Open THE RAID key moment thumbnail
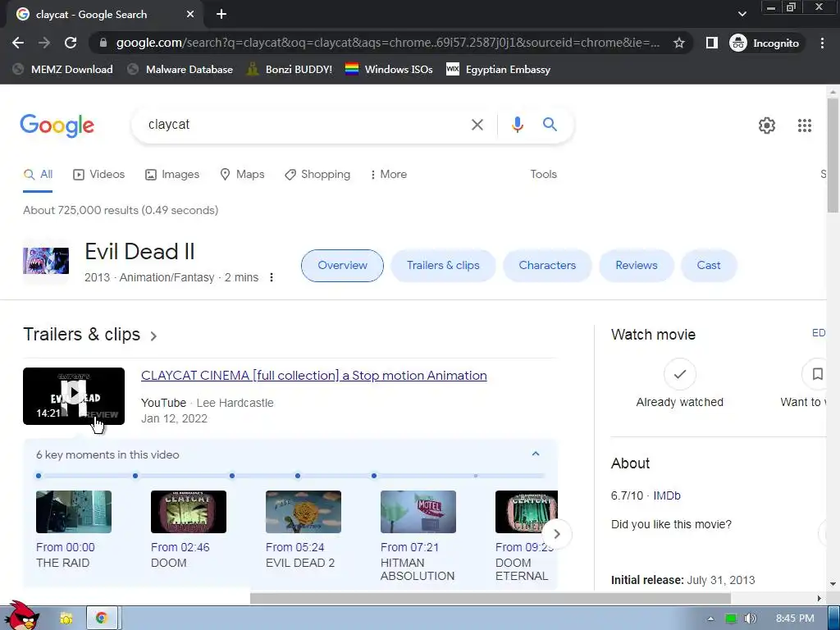This screenshot has height=630, width=840. (x=74, y=512)
